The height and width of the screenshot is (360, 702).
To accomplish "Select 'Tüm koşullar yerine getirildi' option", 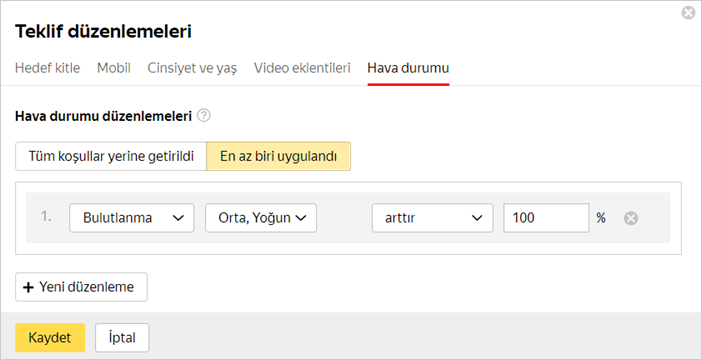I will pos(111,156).
